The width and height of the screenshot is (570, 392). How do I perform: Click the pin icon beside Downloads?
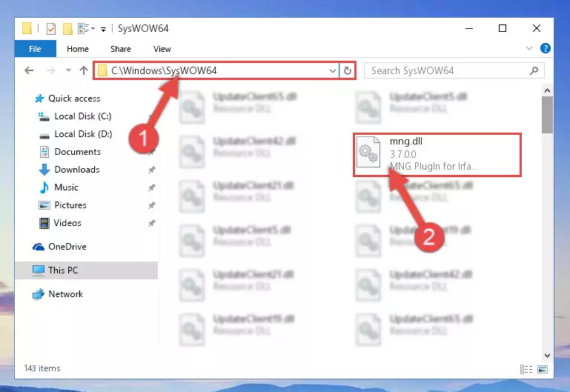tap(152, 170)
